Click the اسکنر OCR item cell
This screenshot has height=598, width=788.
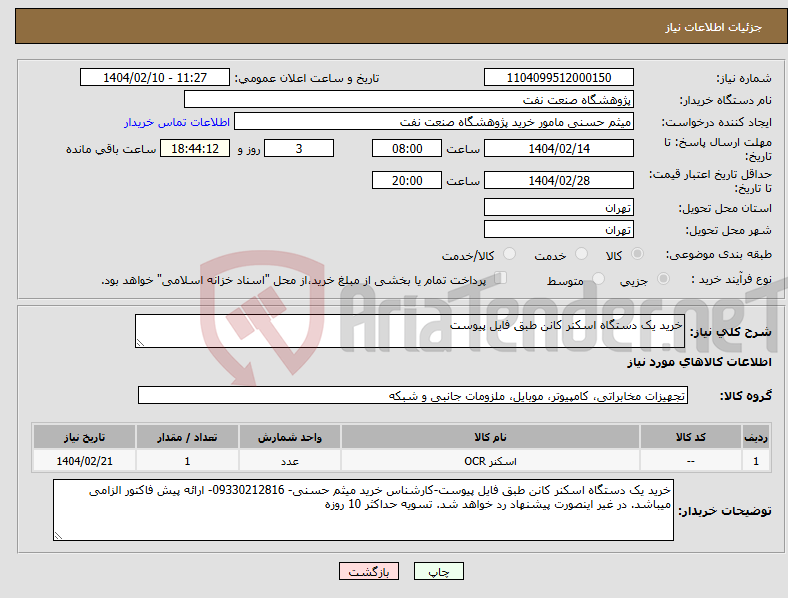pos(490,461)
